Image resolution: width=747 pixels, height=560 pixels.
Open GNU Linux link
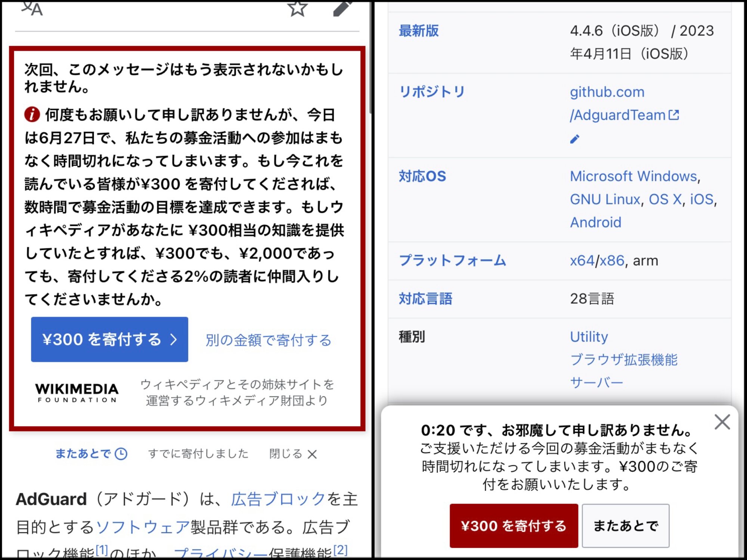[605, 199]
